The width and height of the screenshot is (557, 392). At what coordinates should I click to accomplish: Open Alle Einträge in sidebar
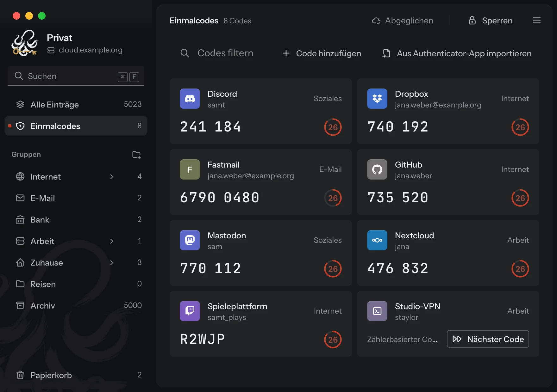(76, 105)
